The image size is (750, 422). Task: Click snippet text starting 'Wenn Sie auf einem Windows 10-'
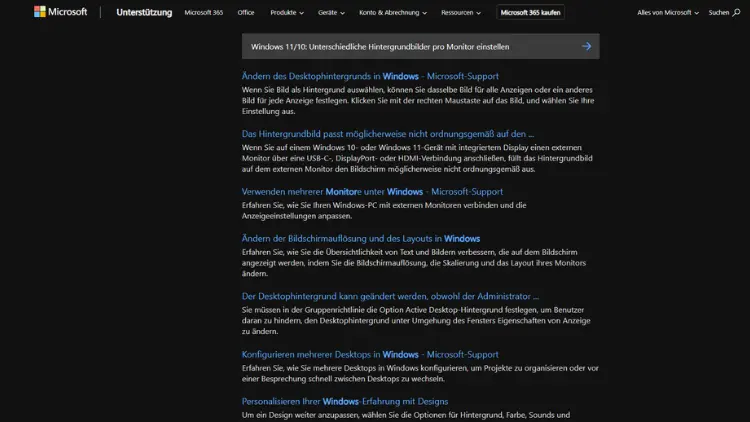click(417, 158)
